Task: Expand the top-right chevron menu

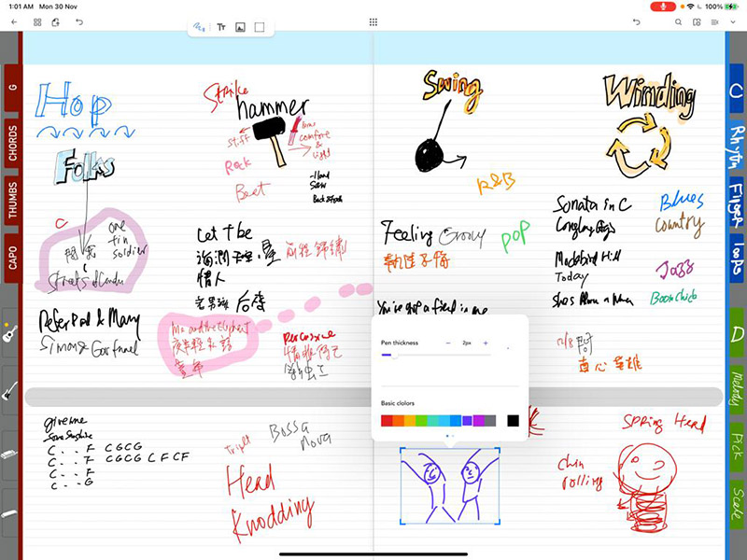Action: click(733, 21)
